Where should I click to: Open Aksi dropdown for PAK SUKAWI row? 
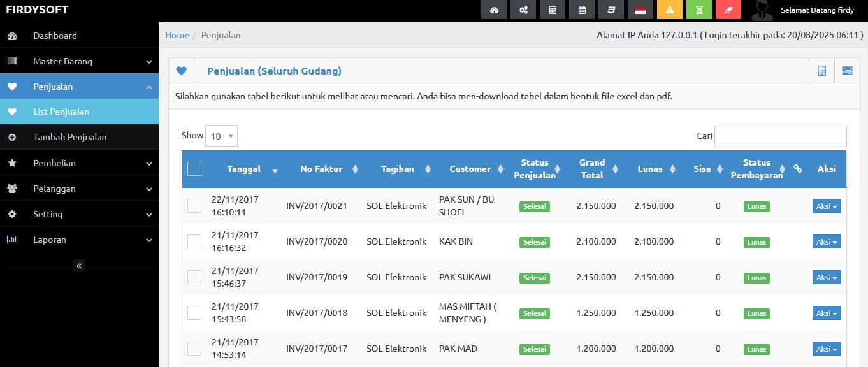(x=827, y=277)
